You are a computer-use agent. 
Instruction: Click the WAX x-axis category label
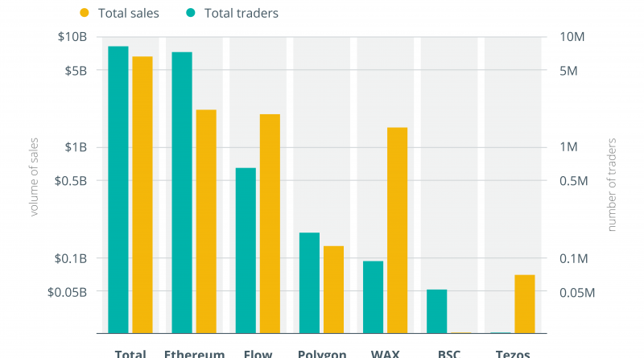(x=386, y=353)
